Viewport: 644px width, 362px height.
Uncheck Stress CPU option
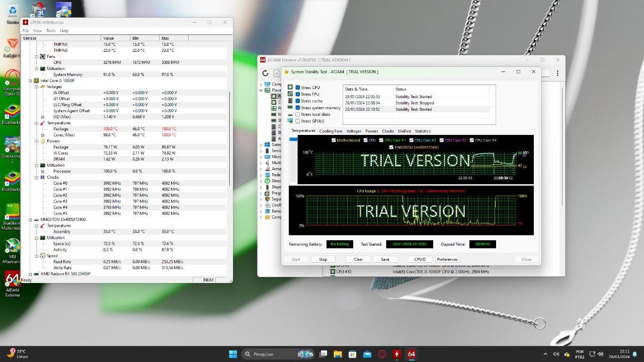point(298,88)
